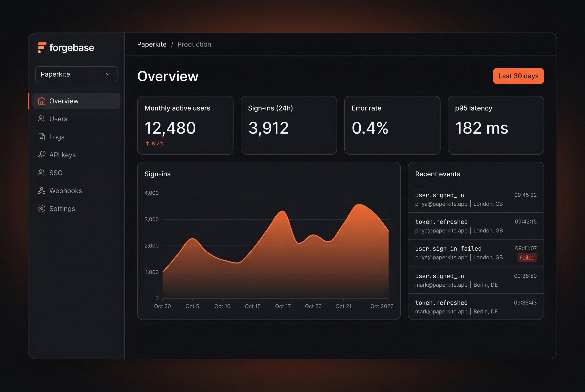The height and width of the screenshot is (392, 585).
Task: Click the 4,000 y-axis label
Action: pyautogui.click(x=151, y=193)
